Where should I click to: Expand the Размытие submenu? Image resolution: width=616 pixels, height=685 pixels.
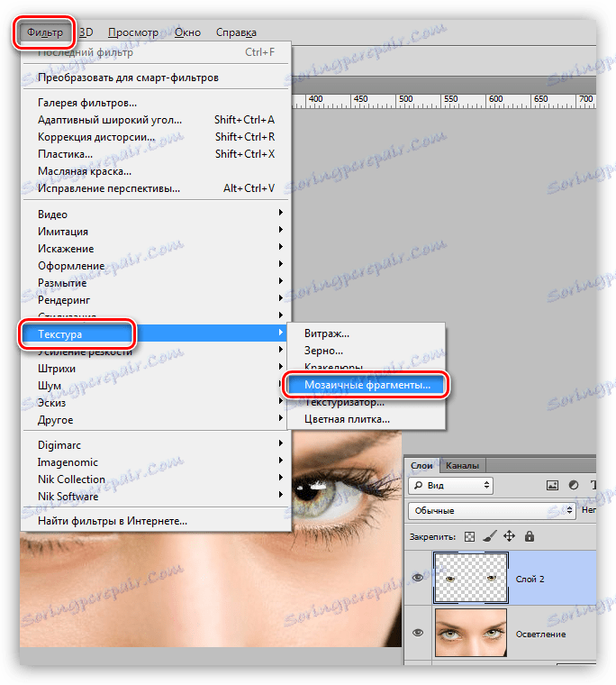156,283
